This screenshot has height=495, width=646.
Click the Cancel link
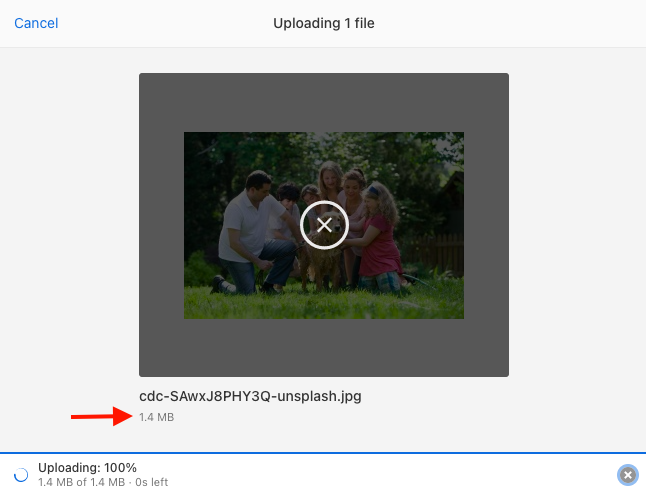click(36, 23)
